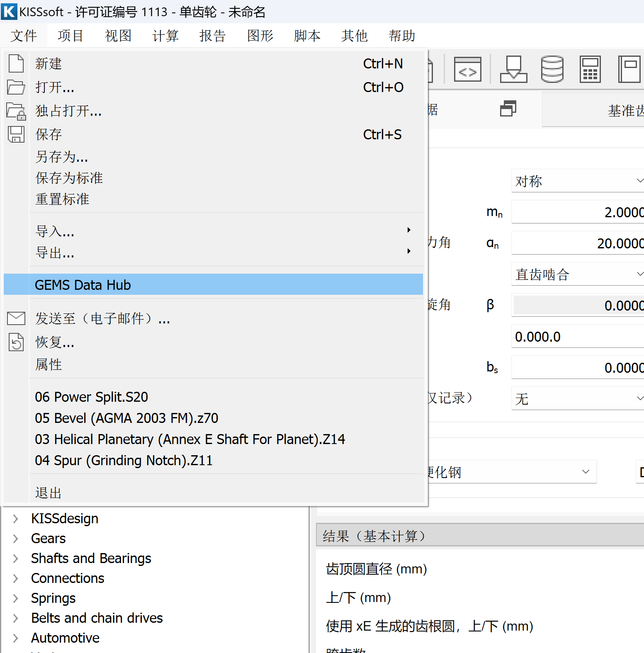Choose 新建 from the file menu

coord(213,63)
